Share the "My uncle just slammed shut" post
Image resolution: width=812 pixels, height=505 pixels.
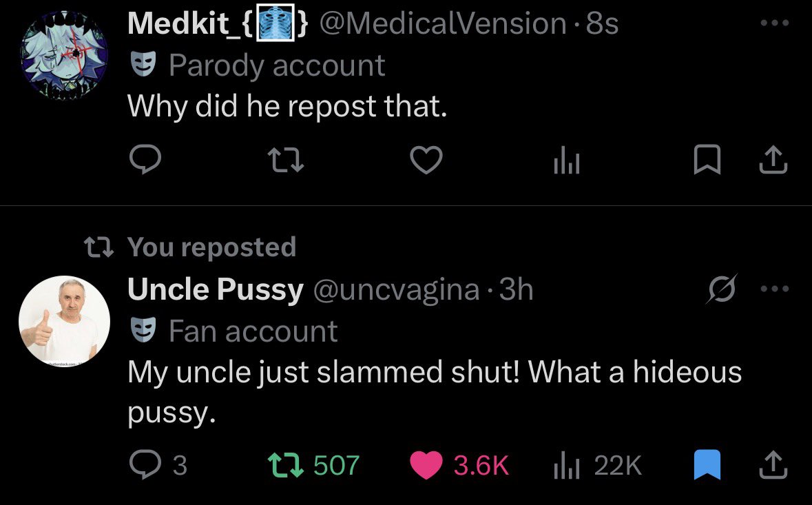click(x=773, y=464)
